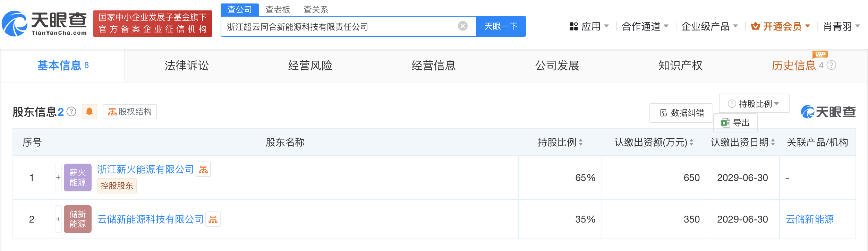Click the 薪火能源 purple company logo
This screenshot has width=868, height=251.
pos(77,178)
